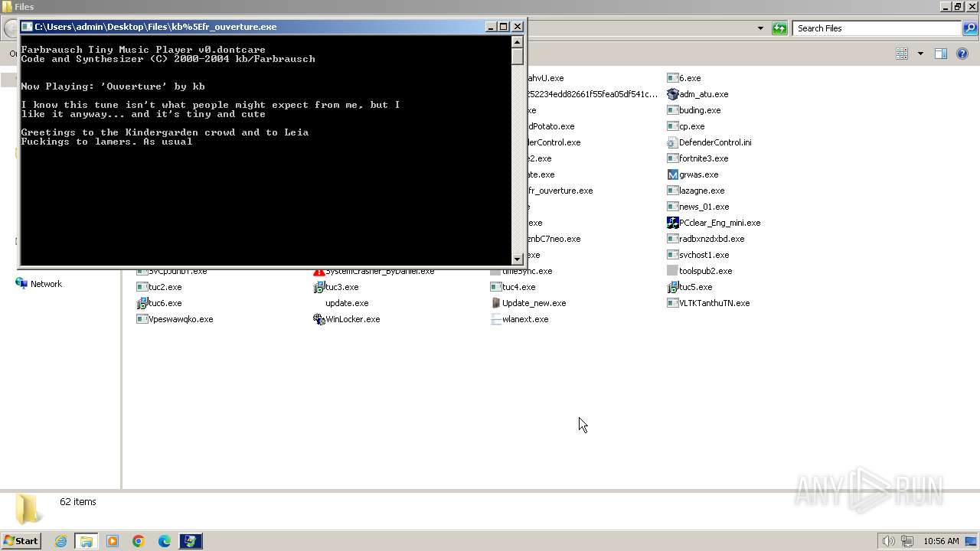
Task: Click the Vpeswawqko.exe icon
Action: tap(142, 319)
